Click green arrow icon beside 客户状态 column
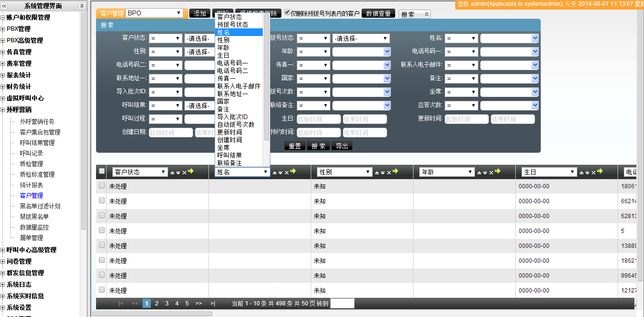This screenshot has width=644, height=317. pyautogui.click(x=191, y=171)
